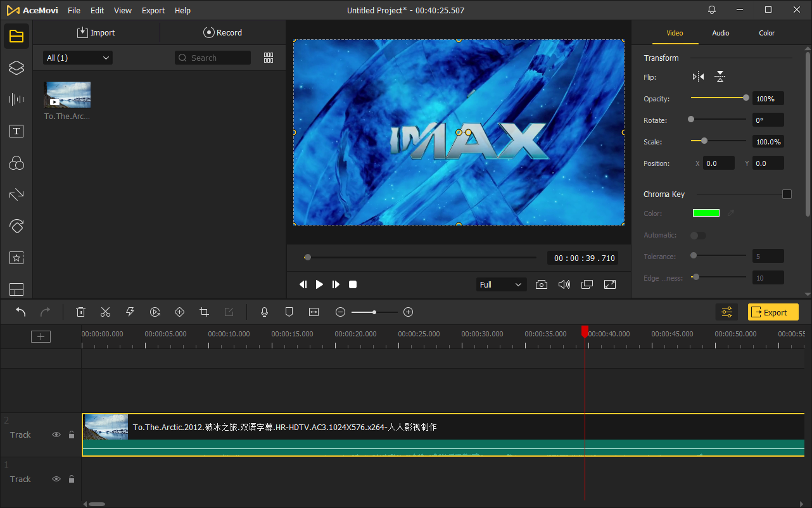Enable the Chroma Key checkbox

pos(787,194)
